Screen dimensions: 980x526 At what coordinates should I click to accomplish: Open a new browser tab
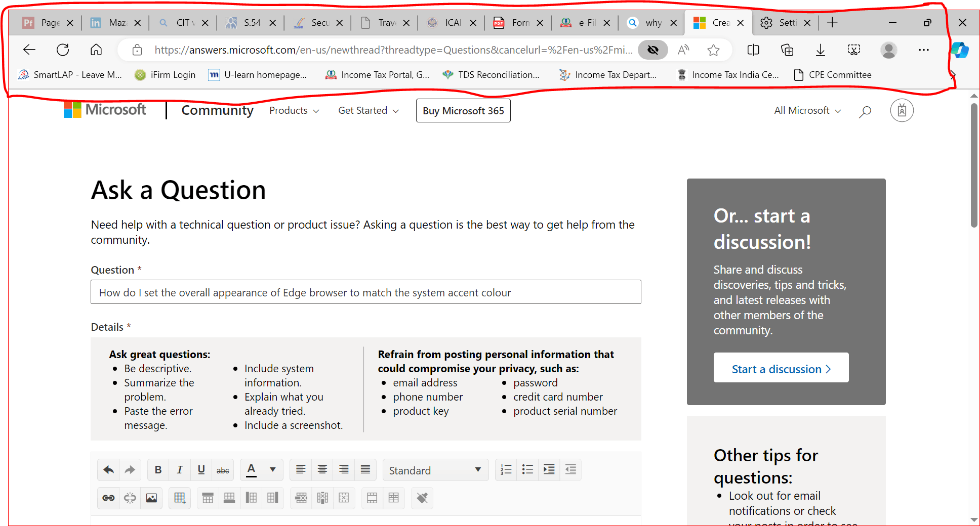tap(832, 23)
